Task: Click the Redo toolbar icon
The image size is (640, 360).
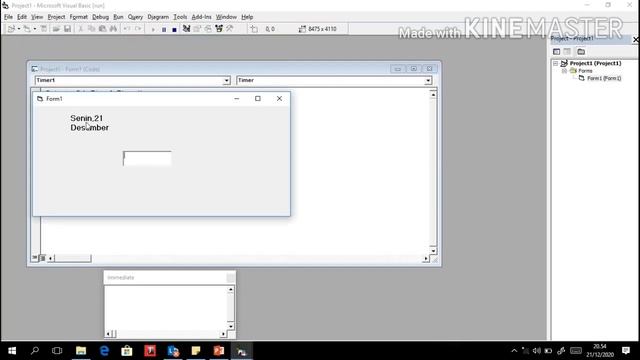Action: coord(138,29)
